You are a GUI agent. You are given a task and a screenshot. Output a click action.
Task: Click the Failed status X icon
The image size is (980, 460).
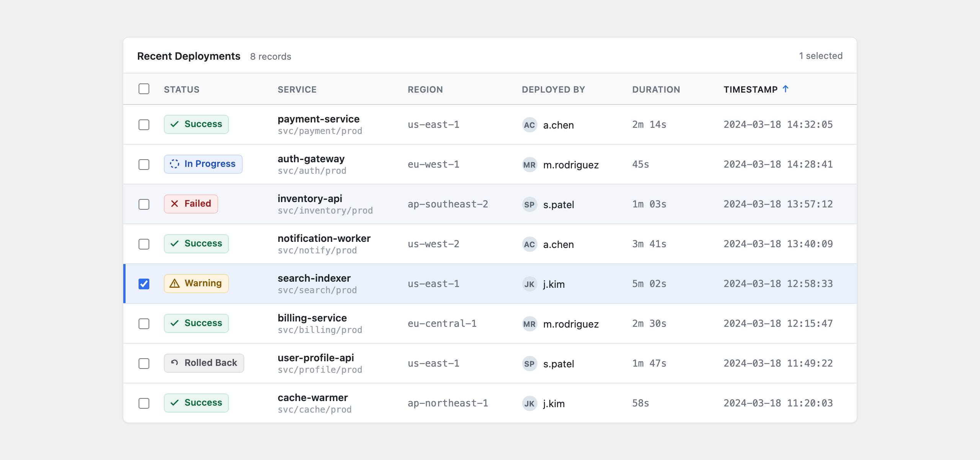coord(175,204)
